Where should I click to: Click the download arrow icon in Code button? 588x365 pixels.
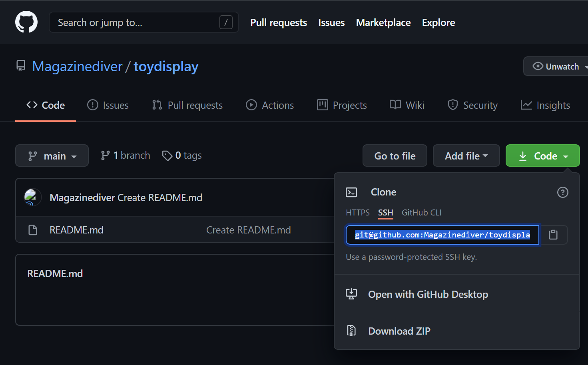click(x=523, y=156)
